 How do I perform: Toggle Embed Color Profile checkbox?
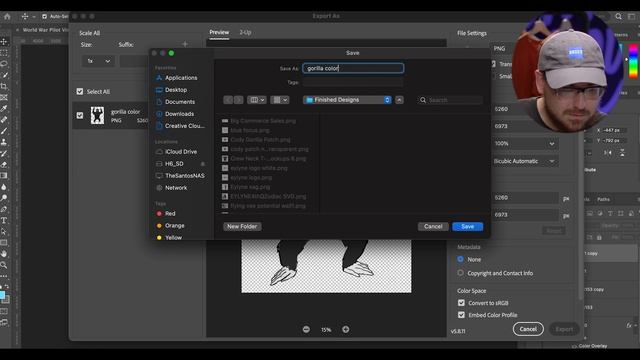(x=461, y=315)
